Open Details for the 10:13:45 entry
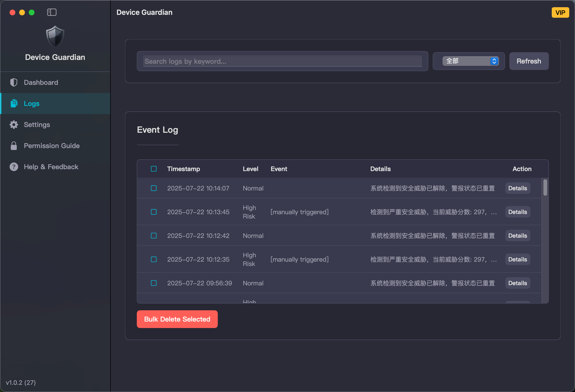Image resolution: width=575 pixels, height=392 pixels. point(517,212)
